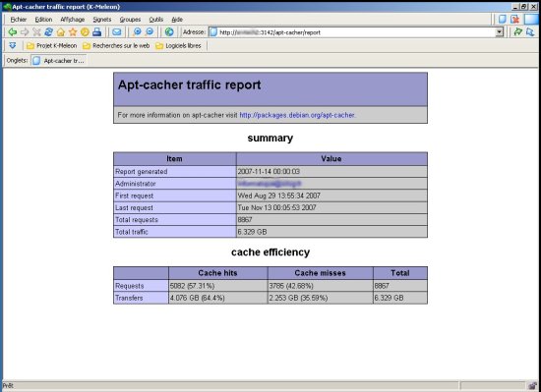Click the green Go arrow beside the address bar
This screenshot has width=541, height=392.
(517, 32)
